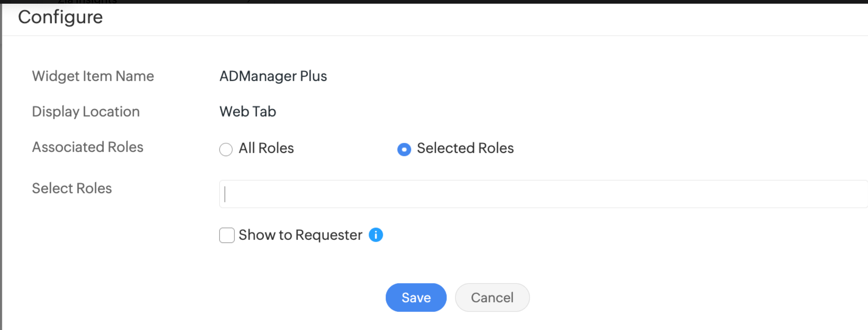Click the 'Show to Requester' label text
868x330 pixels.
[300, 235]
